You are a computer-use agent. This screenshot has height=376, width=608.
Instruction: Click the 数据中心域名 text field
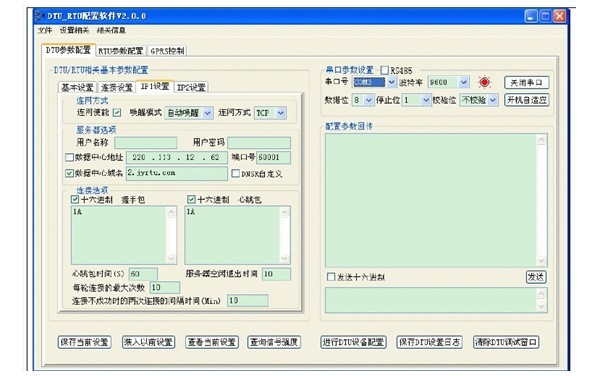click(176, 173)
